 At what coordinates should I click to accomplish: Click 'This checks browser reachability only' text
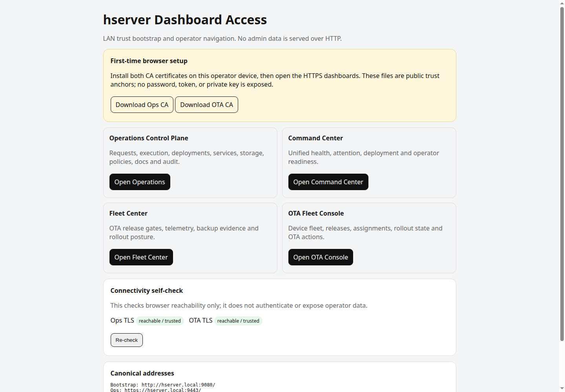(239, 305)
